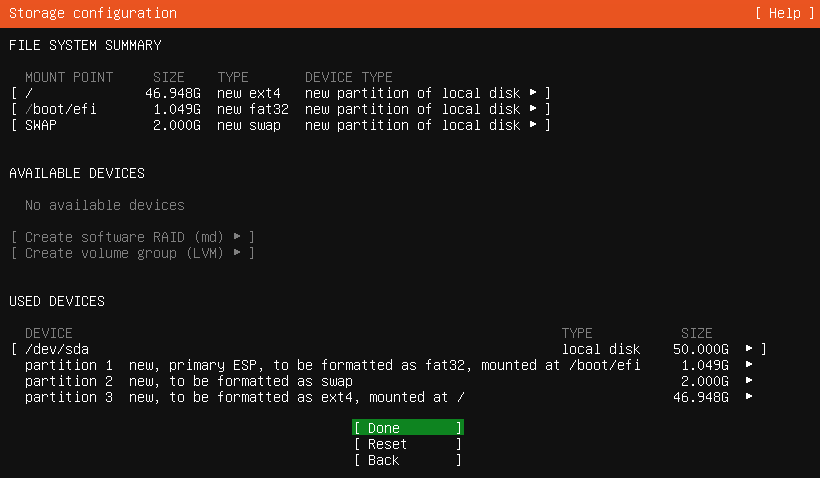The image size is (820, 478).
Task: Click arrow next to /dev/sda 50.000G
Action: pos(749,348)
